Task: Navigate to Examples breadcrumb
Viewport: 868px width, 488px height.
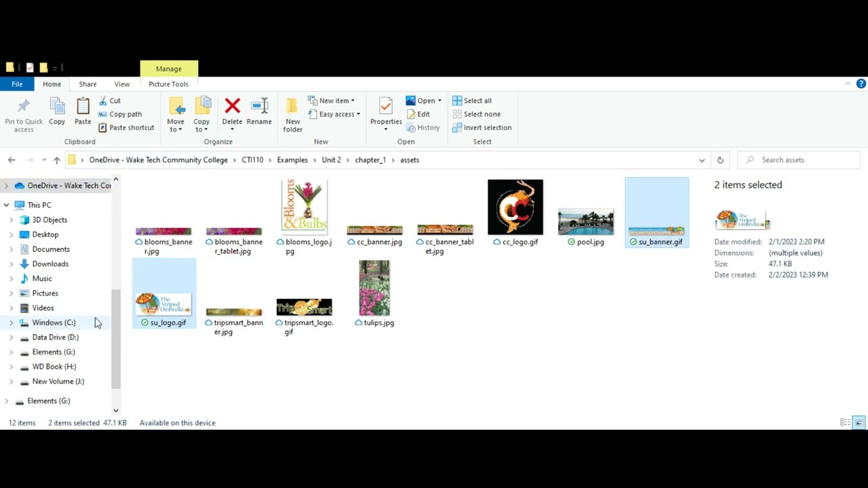Action: 292,160
